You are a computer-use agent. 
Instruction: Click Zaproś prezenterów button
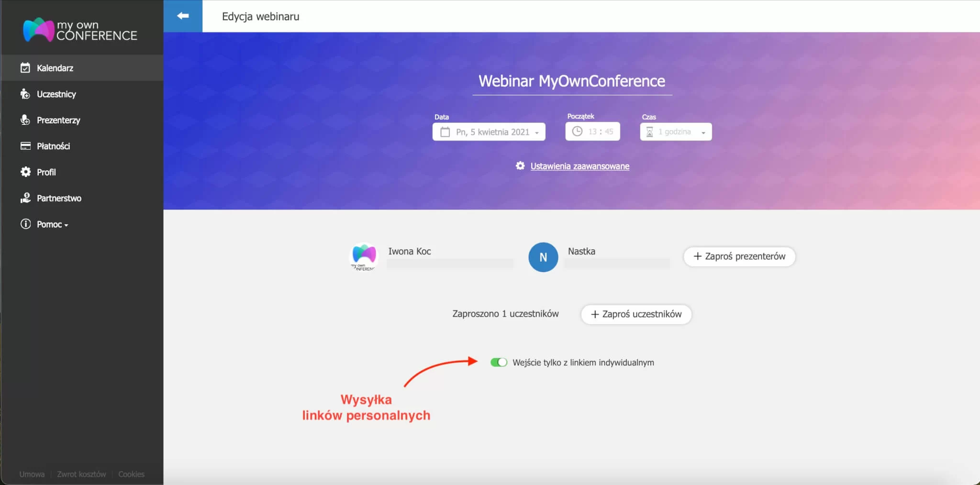[x=739, y=256]
